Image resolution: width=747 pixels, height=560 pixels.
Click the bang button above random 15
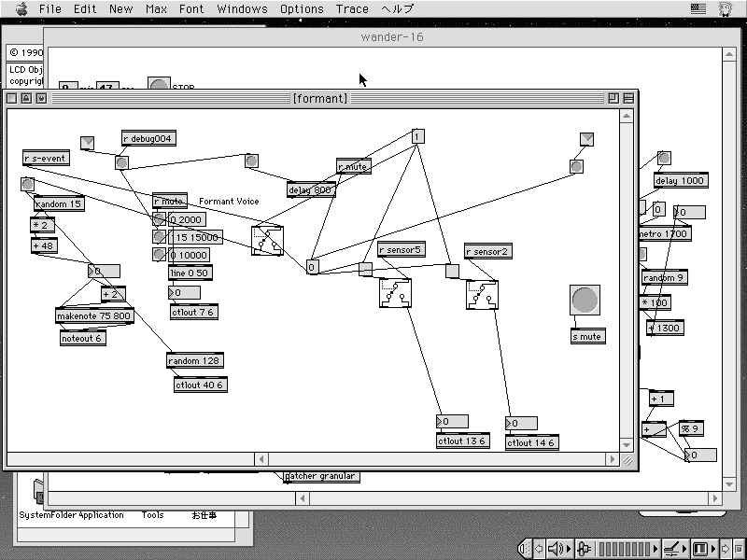point(28,184)
